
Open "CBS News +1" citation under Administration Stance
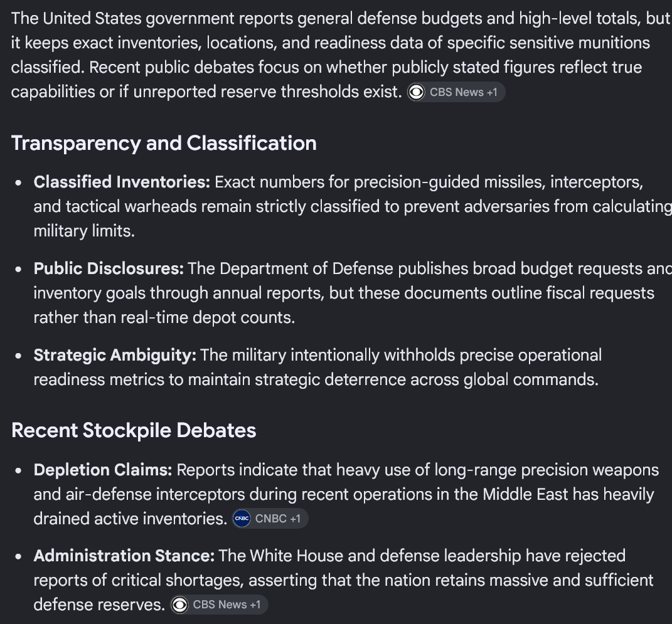click(x=219, y=605)
